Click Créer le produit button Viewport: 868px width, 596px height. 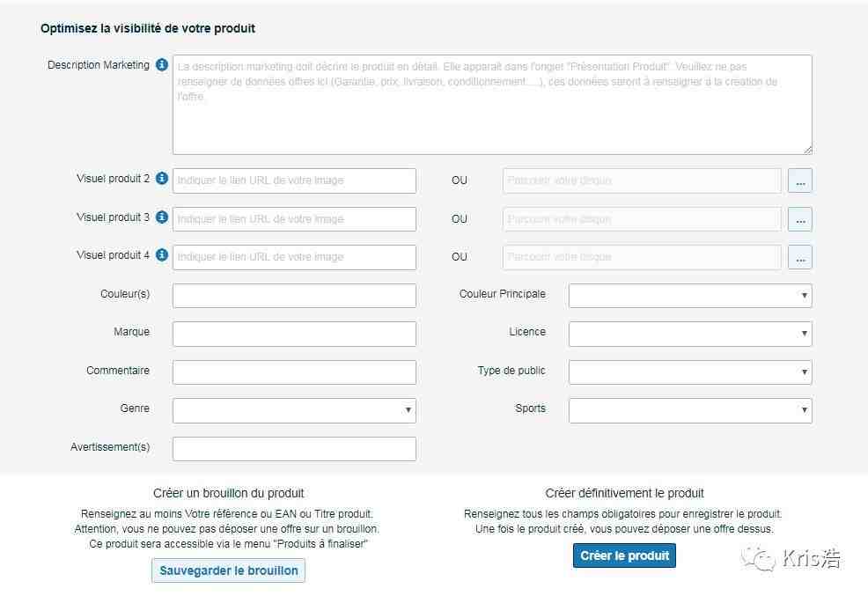coord(624,556)
